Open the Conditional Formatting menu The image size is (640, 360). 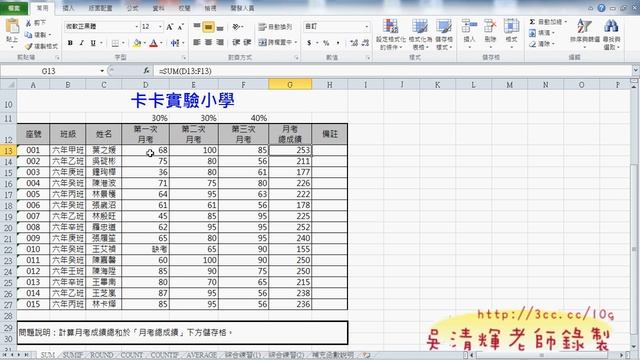coord(391,34)
